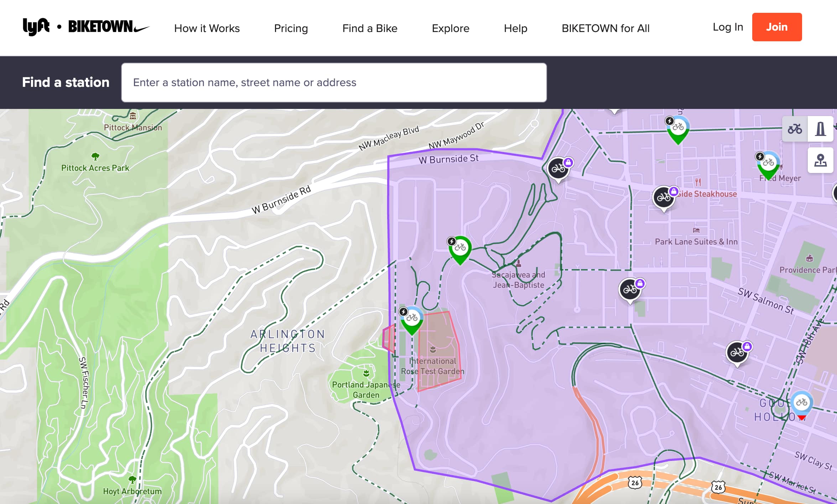
Task: Focus the station search input field
Action: [x=333, y=83]
